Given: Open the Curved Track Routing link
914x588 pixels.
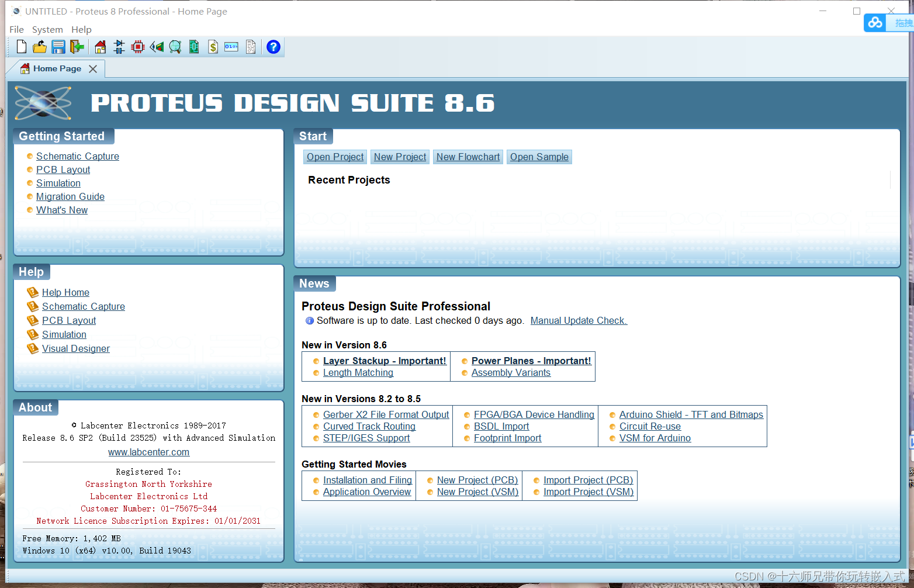Looking at the screenshot, I should click(x=369, y=426).
